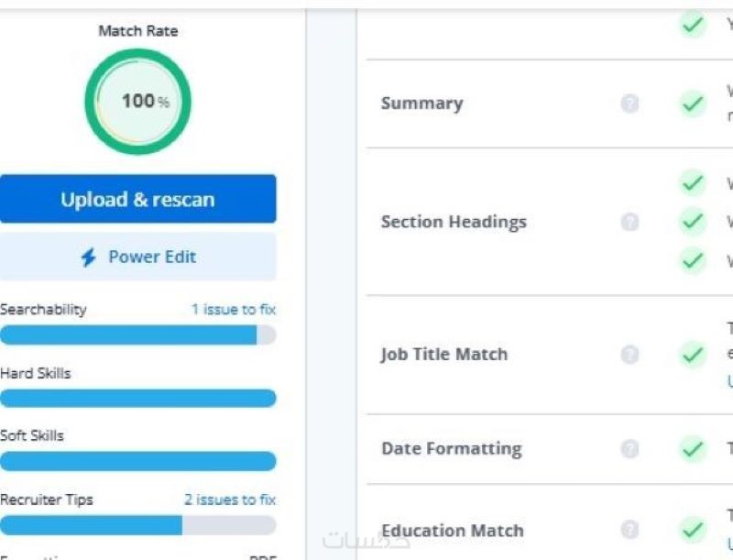The image size is (733, 560).
Task: Click the help icon beside Section Headings
Action: (x=629, y=222)
